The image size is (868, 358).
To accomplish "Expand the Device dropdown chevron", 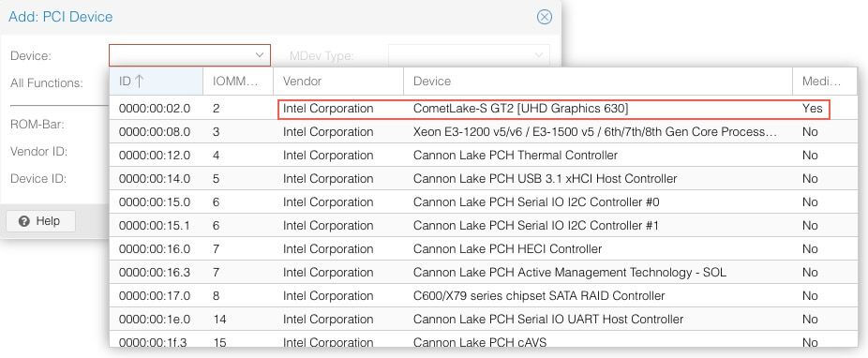I will click(259, 55).
